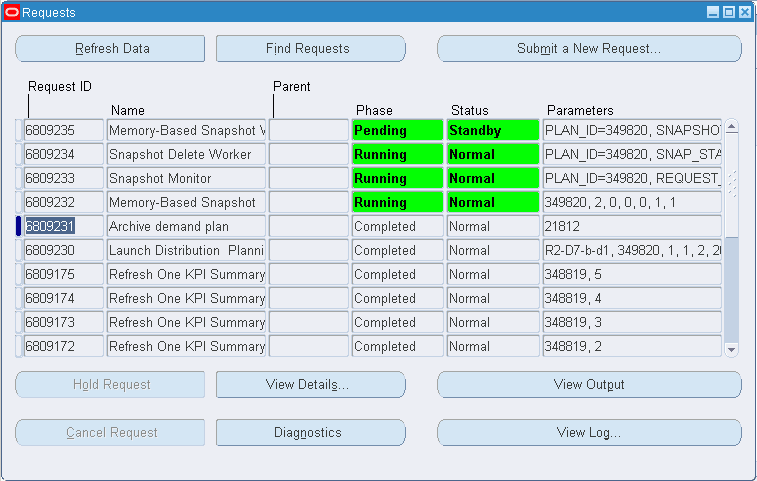757x481 pixels.
Task: Click parameters starting 'R2-D7-b-d1'
Action: point(632,250)
